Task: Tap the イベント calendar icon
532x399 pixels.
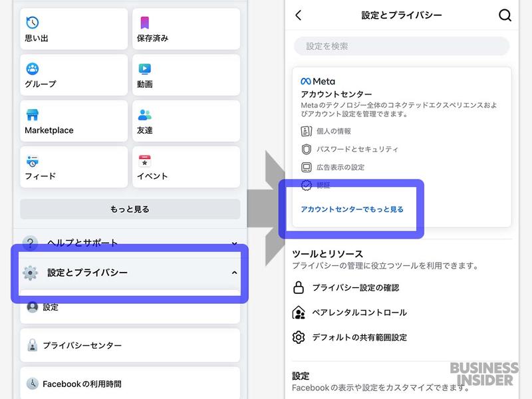Action: 144,161
